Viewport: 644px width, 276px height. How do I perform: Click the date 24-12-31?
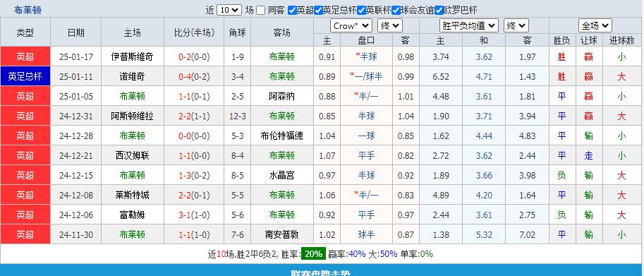pyautogui.click(x=76, y=116)
